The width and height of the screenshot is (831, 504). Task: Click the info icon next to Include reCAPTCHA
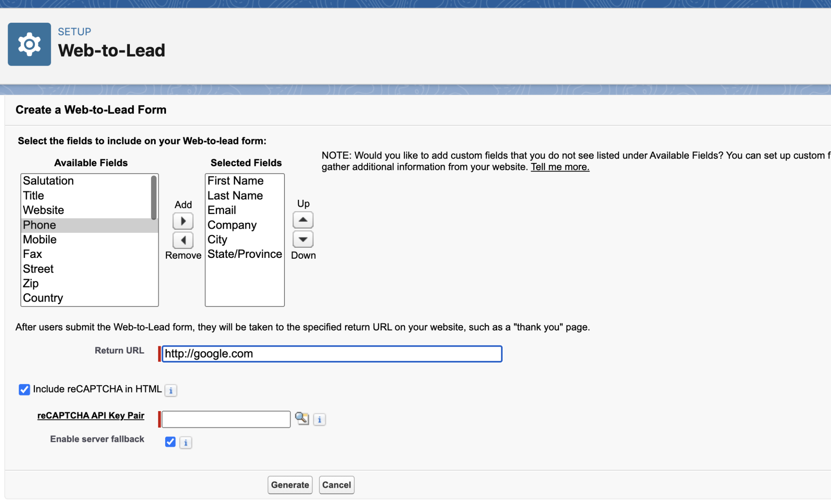coord(171,390)
